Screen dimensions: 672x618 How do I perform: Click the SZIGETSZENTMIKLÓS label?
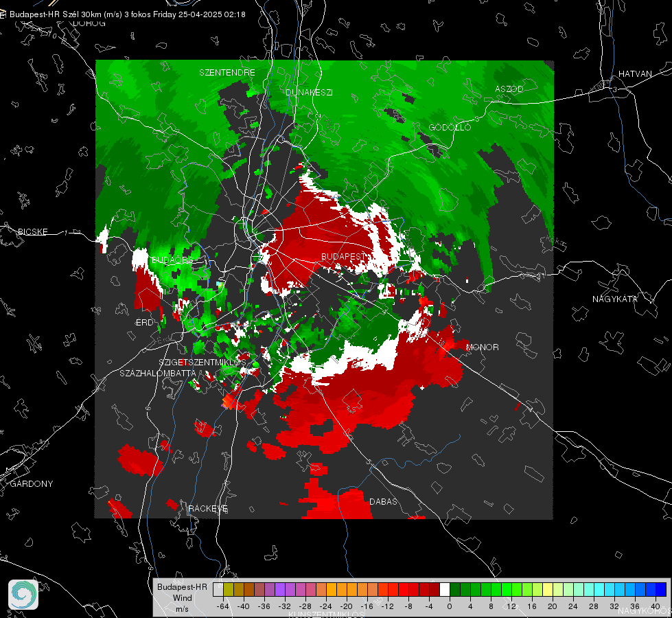[x=202, y=363]
